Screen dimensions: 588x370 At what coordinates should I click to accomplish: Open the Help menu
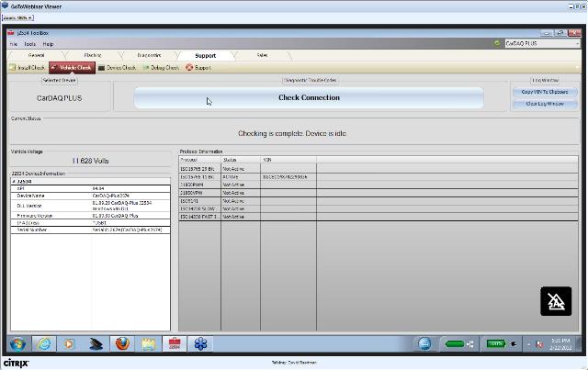point(48,44)
